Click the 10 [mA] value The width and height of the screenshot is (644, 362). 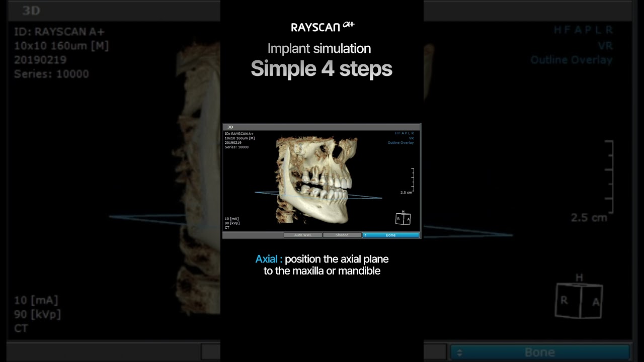tap(231, 219)
